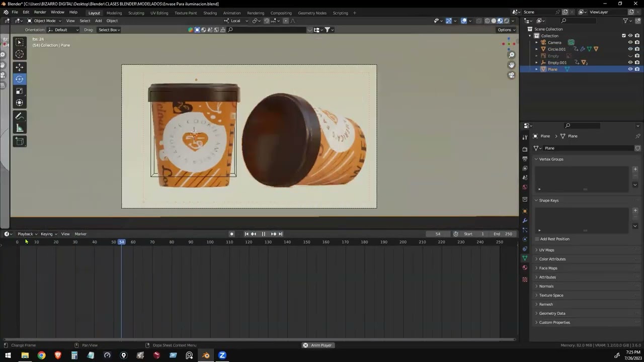
Task: Expand the UV Maps panel
Action: coord(546,250)
